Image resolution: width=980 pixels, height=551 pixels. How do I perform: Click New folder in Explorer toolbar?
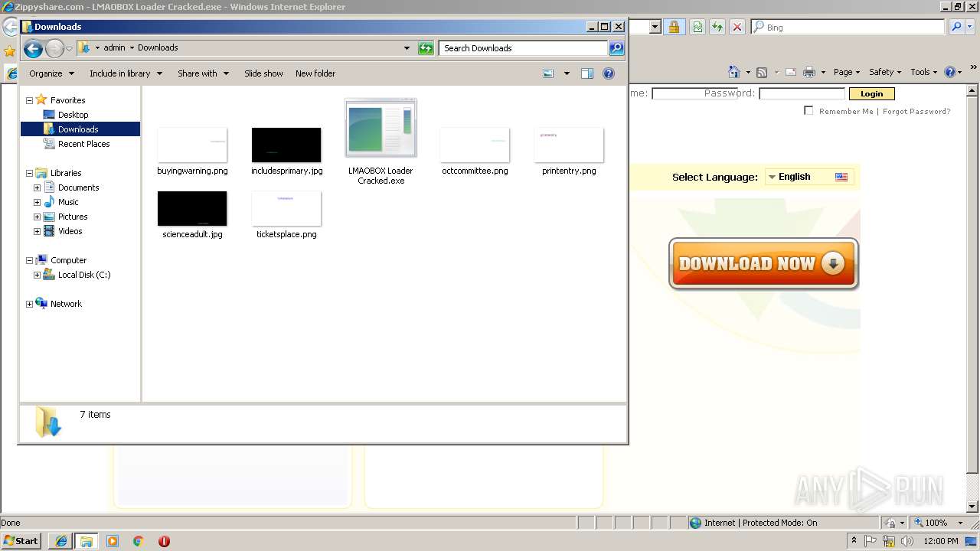315,73
